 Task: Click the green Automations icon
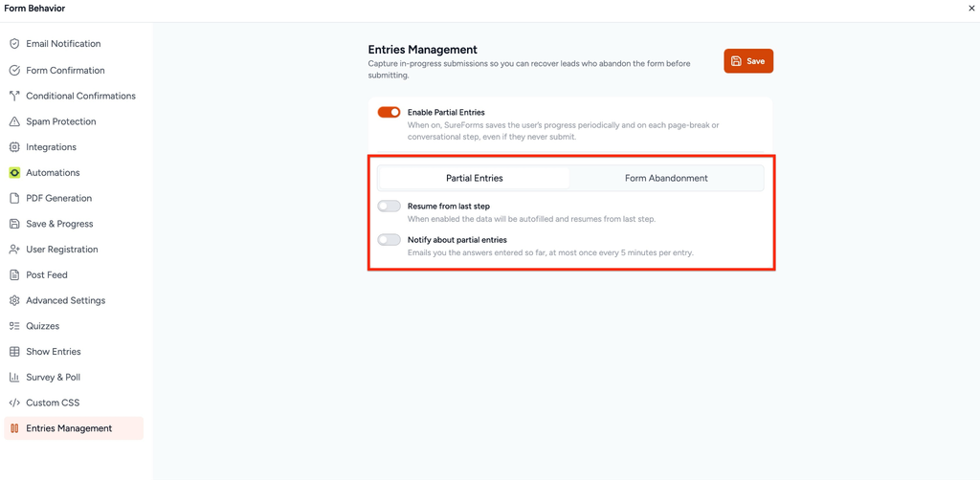click(x=14, y=173)
